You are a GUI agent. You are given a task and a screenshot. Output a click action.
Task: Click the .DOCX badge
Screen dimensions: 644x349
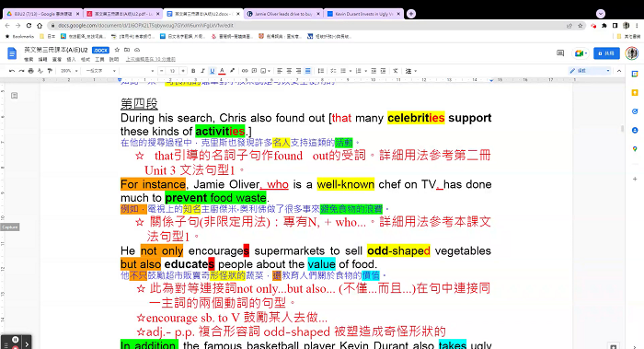pyautogui.click(x=100, y=50)
